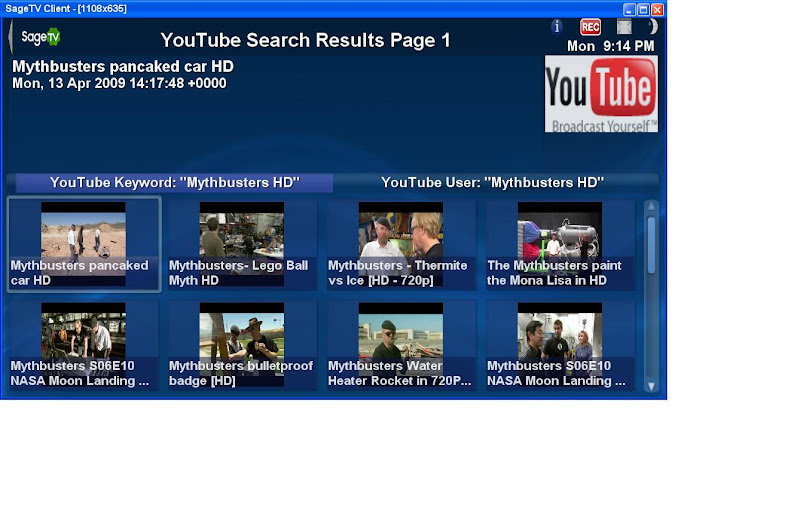Image resolution: width=800 pixels, height=526 pixels.
Task: Click scroll down arrow of results list
Action: click(651, 386)
